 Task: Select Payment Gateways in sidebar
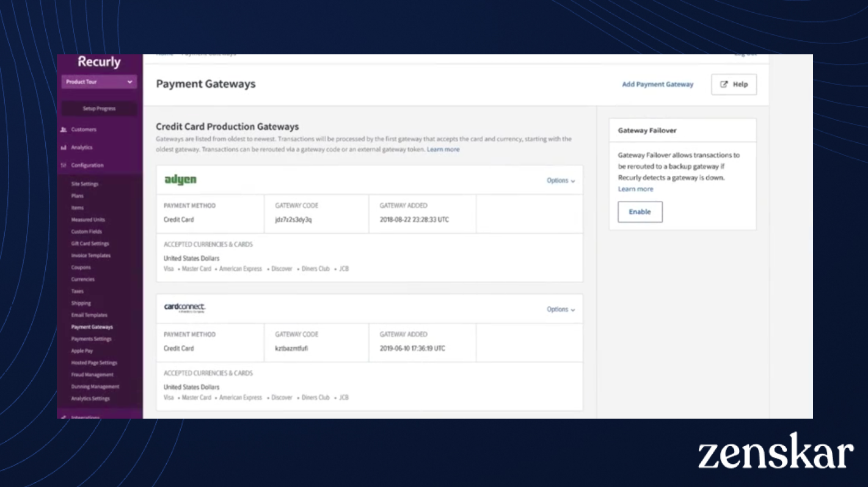click(x=92, y=327)
